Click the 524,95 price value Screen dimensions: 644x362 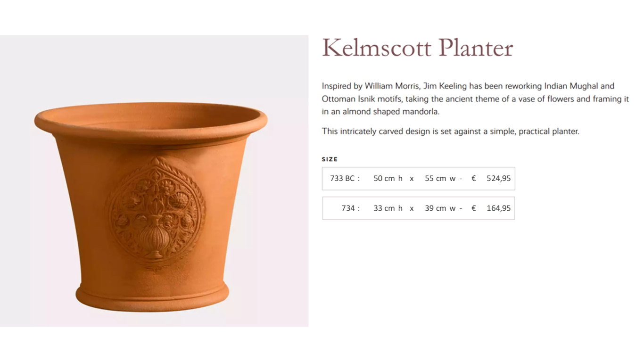point(498,179)
